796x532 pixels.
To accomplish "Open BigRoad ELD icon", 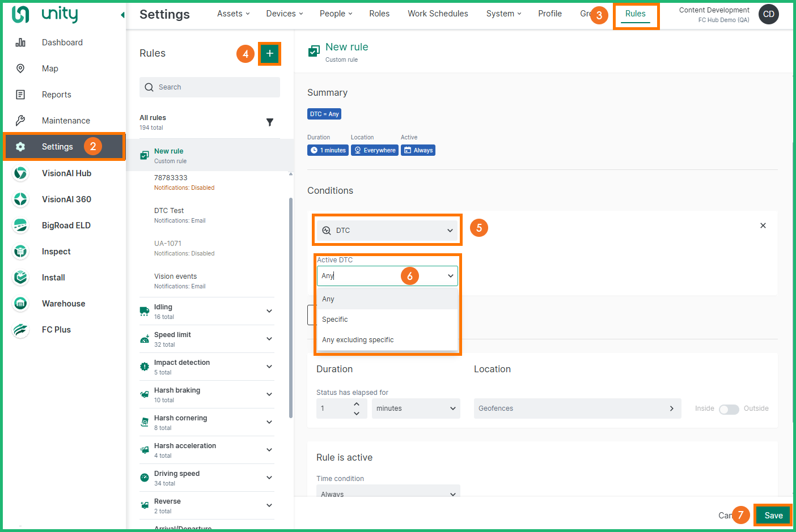I will [x=20, y=225].
